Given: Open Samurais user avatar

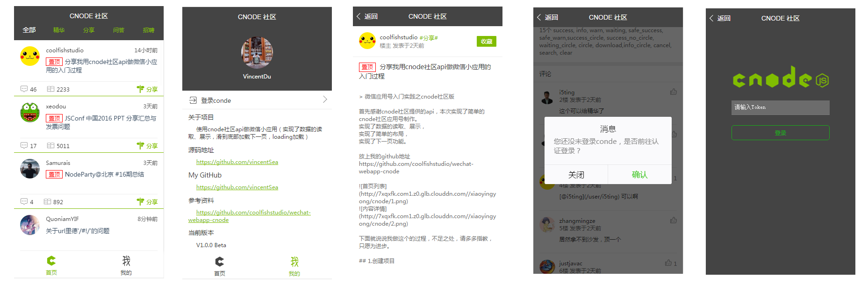Looking at the screenshot, I should 30,169.
